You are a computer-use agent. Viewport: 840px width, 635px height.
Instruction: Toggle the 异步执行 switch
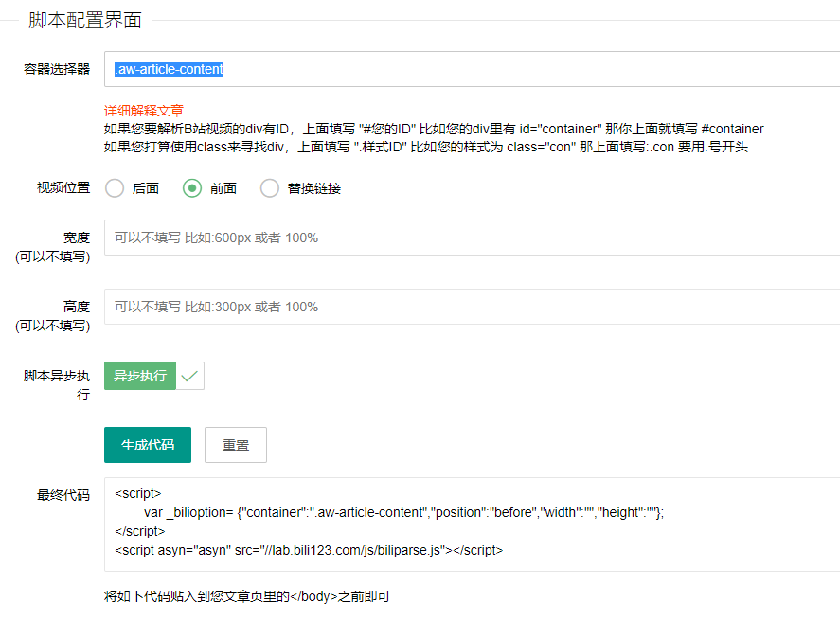point(153,376)
